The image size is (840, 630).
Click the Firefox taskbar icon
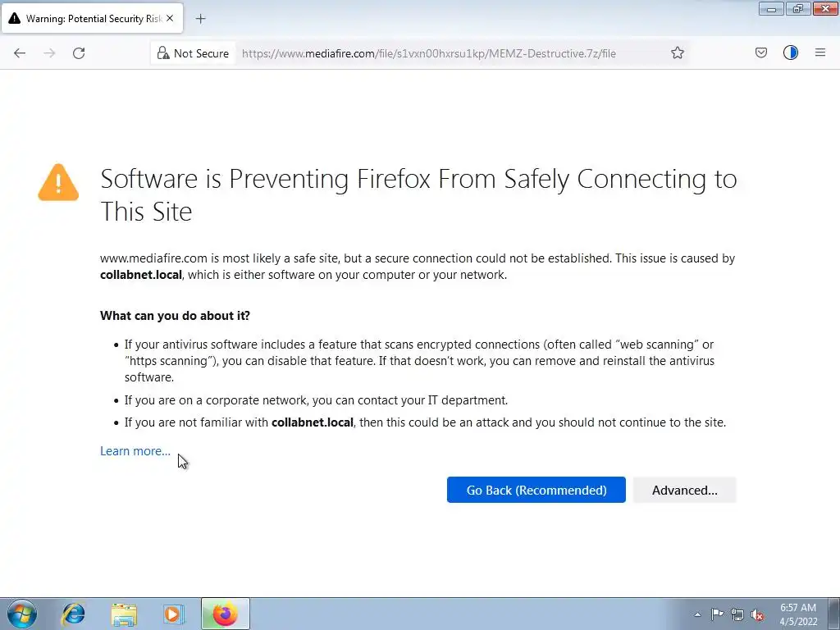pos(225,614)
